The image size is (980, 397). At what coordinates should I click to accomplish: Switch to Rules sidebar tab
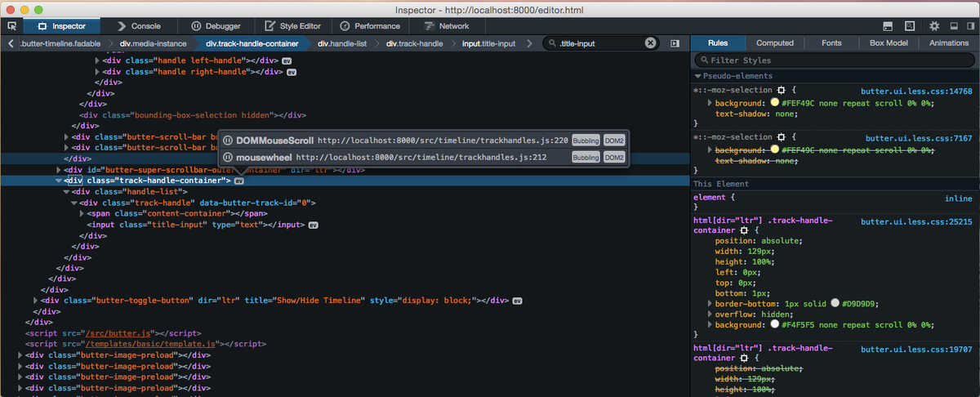click(x=718, y=43)
